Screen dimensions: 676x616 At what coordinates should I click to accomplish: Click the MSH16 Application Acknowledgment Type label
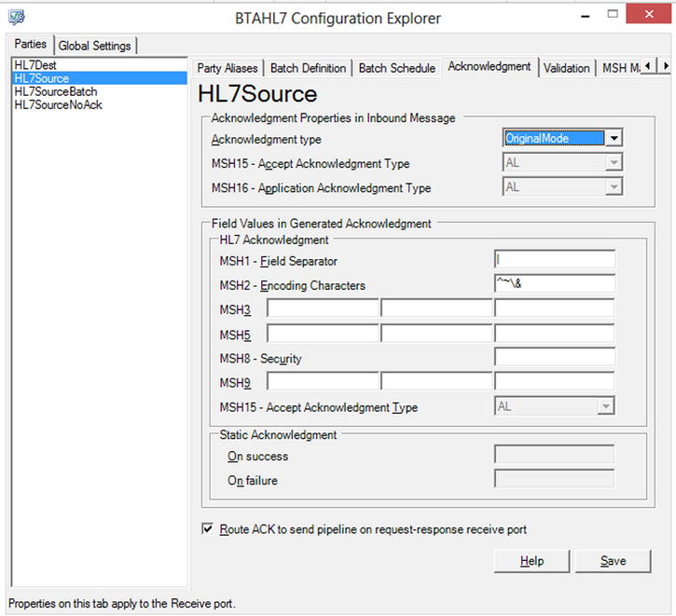point(321,188)
